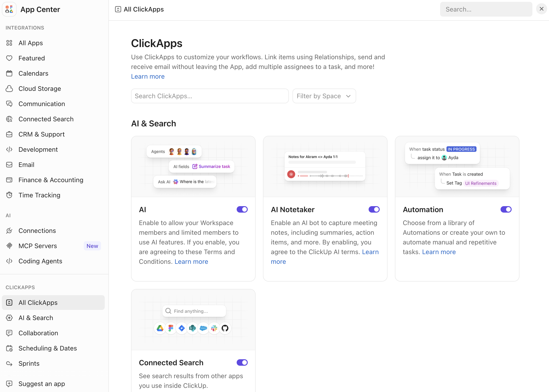Click the Automation card preview image
This screenshot has width=549, height=392.
pyautogui.click(x=457, y=166)
